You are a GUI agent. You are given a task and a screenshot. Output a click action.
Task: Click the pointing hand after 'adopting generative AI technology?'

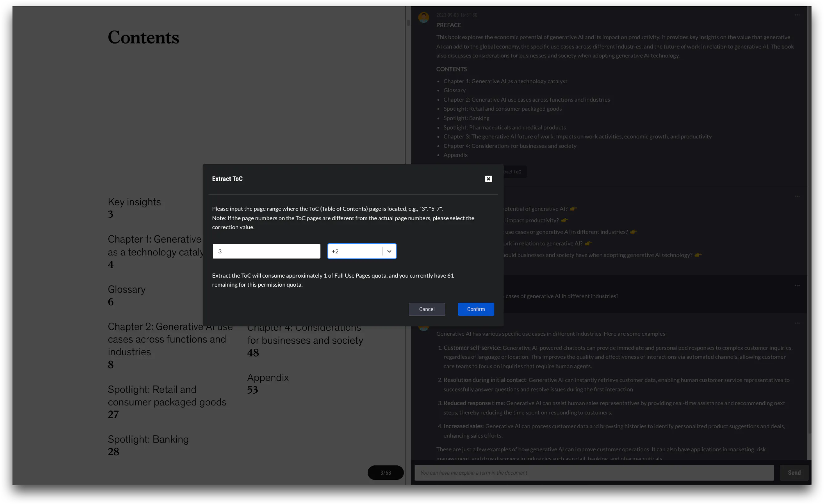698,255
